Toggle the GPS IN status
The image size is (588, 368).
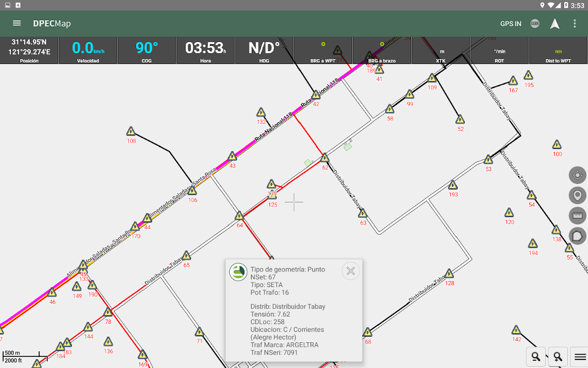511,23
